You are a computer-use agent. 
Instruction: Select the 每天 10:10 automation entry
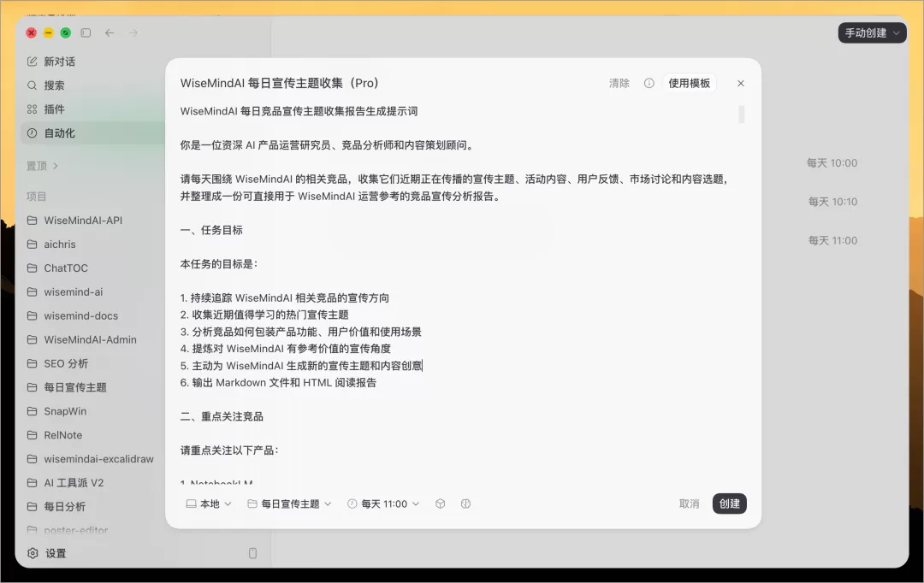tap(832, 202)
